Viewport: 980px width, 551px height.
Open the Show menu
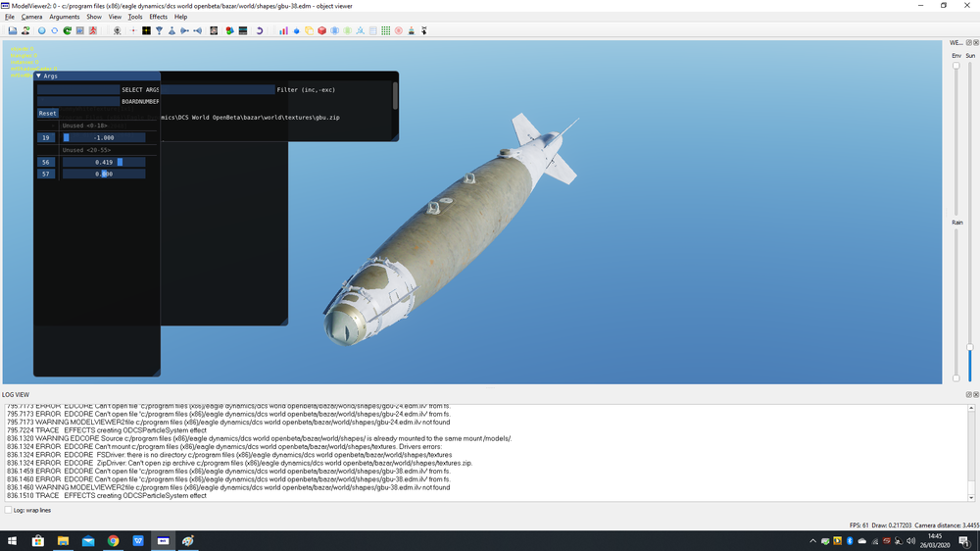94,17
